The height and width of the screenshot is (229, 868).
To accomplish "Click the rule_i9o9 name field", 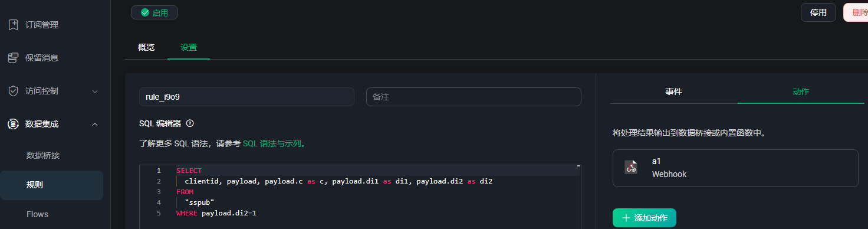I will pyautogui.click(x=246, y=97).
